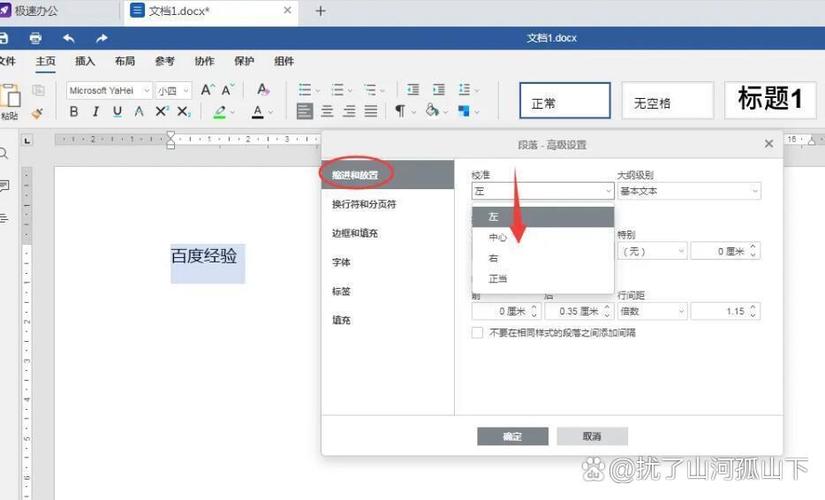This screenshot has height=500, width=825.
Task: Open the 标签 section in dialog
Action: tap(388, 291)
